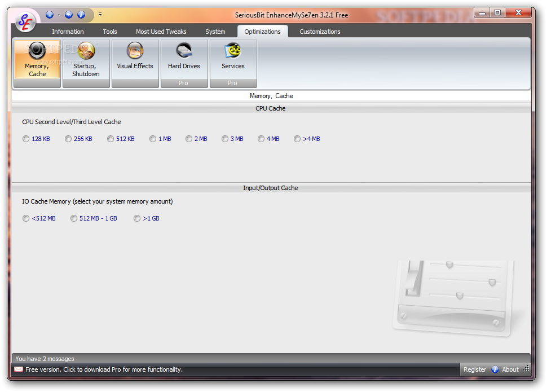Select the 2 MB CPU cache option
The image size is (547, 392).
pyautogui.click(x=196, y=139)
